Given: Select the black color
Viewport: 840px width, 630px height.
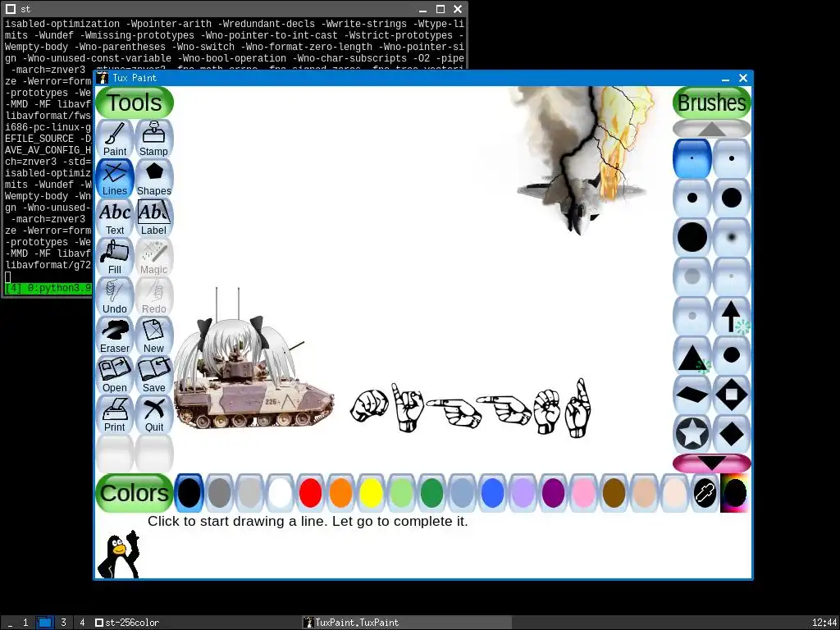Looking at the screenshot, I should pyautogui.click(x=189, y=493).
